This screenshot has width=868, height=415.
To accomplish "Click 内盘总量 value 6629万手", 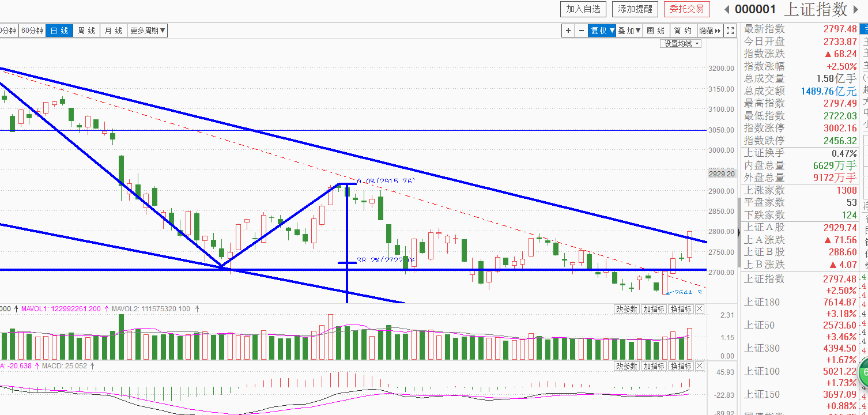I will pos(835,165).
